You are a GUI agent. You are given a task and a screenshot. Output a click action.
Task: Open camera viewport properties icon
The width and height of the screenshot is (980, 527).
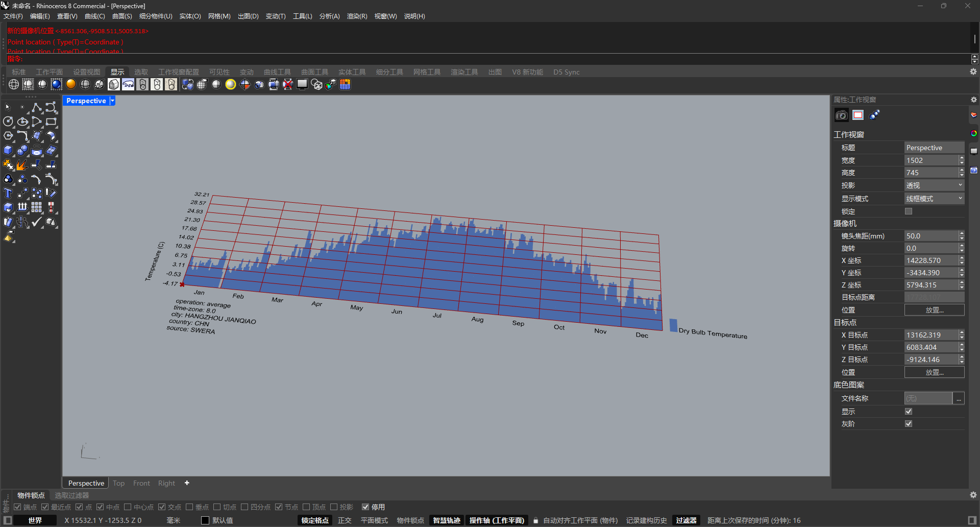point(841,115)
